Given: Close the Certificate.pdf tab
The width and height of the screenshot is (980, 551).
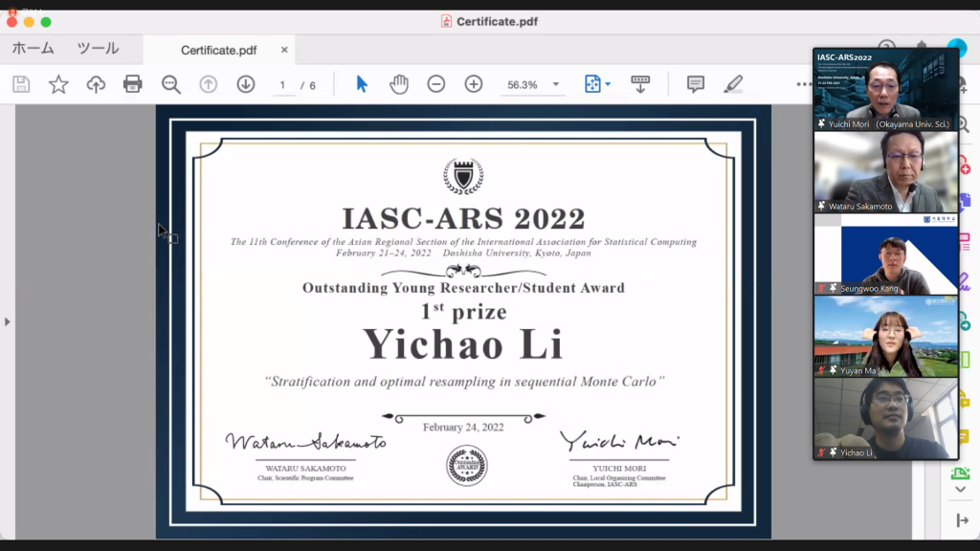Looking at the screenshot, I should pyautogui.click(x=284, y=50).
